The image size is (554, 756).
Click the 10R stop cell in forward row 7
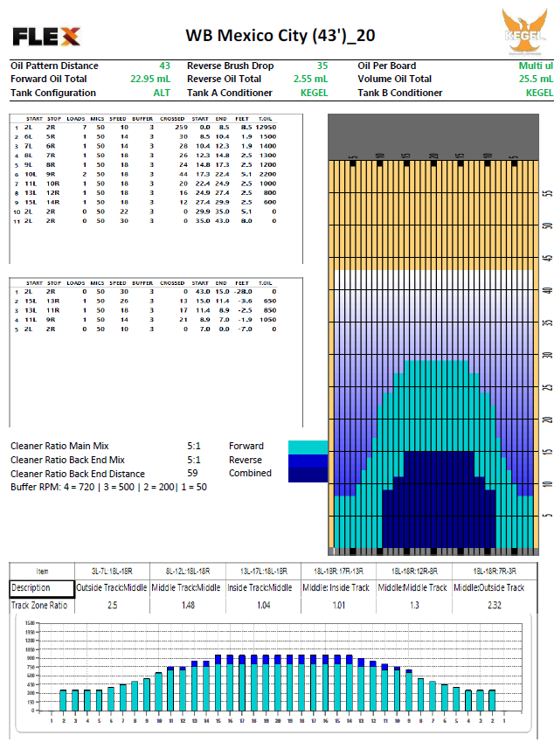point(53,184)
